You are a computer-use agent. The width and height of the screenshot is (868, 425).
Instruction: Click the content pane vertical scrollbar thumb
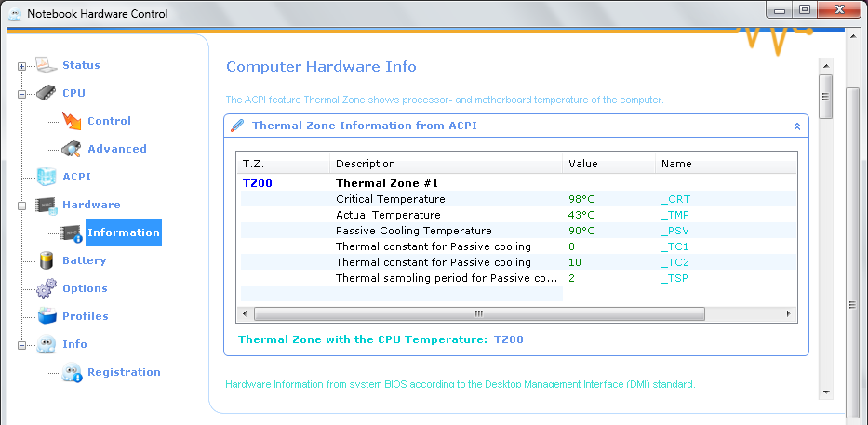click(x=826, y=97)
